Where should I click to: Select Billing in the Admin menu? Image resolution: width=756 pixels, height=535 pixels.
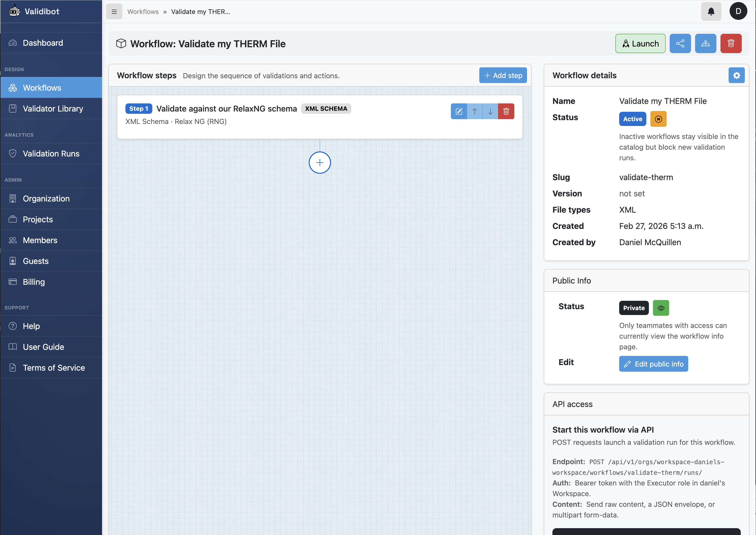33,282
